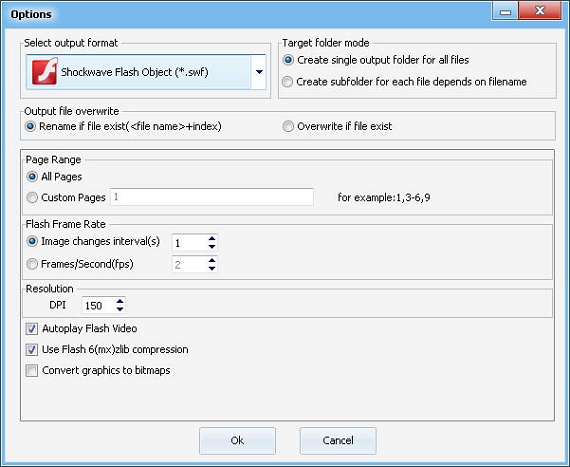Increase the DPI value with up arrow

click(x=120, y=301)
